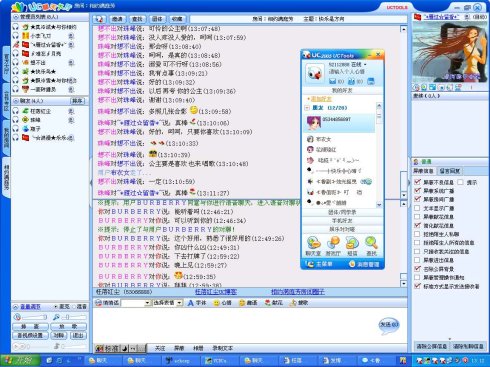Screen dimensions: 490x367
Task: Select the purple-haired friend avatar
Action: [x=313, y=123]
